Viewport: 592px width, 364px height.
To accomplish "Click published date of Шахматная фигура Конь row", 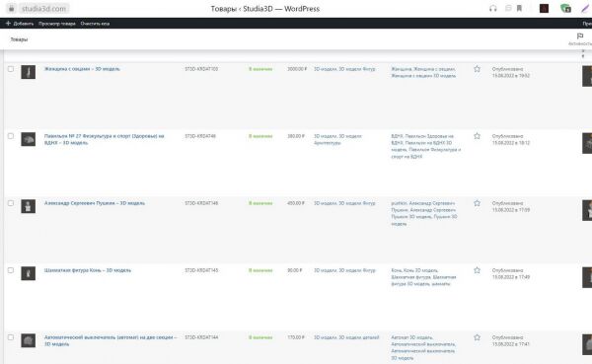I will 511,274.
